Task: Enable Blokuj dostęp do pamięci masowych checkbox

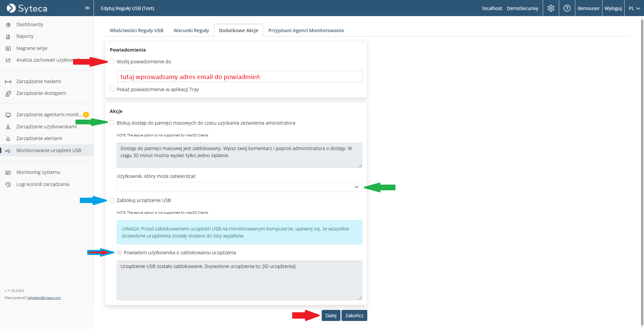Action: (x=112, y=123)
